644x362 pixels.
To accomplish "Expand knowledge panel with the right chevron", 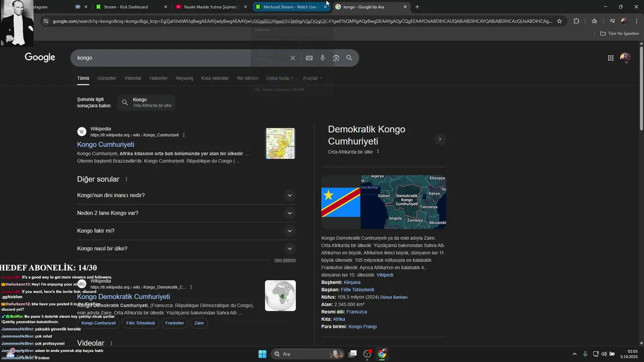I will click(440, 139).
